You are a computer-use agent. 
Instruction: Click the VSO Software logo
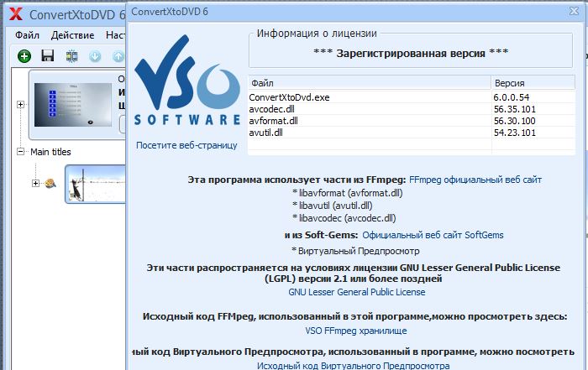pos(186,81)
